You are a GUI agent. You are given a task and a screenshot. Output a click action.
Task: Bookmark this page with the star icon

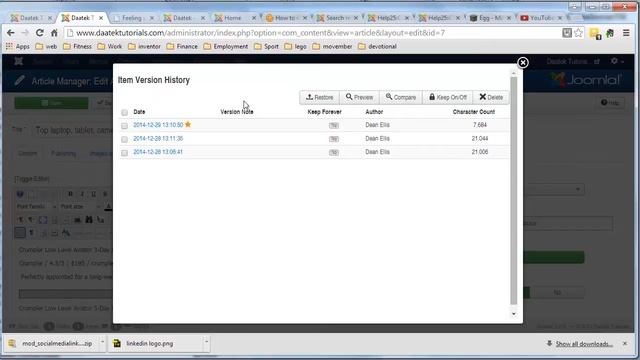click(578, 33)
